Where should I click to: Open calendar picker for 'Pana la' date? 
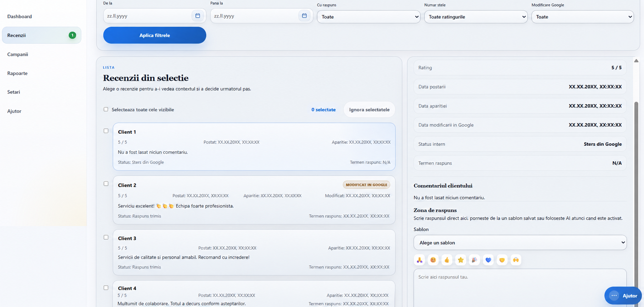304,16
